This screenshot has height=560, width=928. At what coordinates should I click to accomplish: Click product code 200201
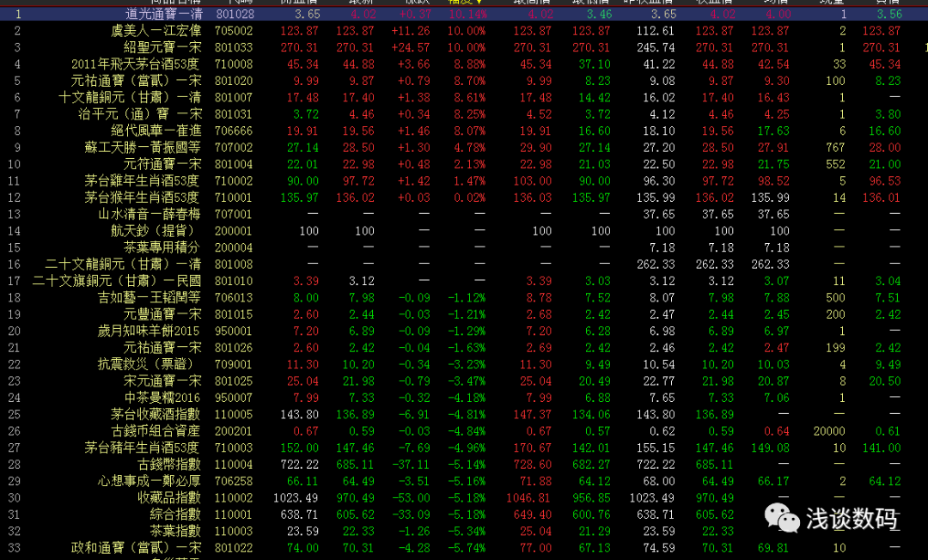click(x=234, y=431)
